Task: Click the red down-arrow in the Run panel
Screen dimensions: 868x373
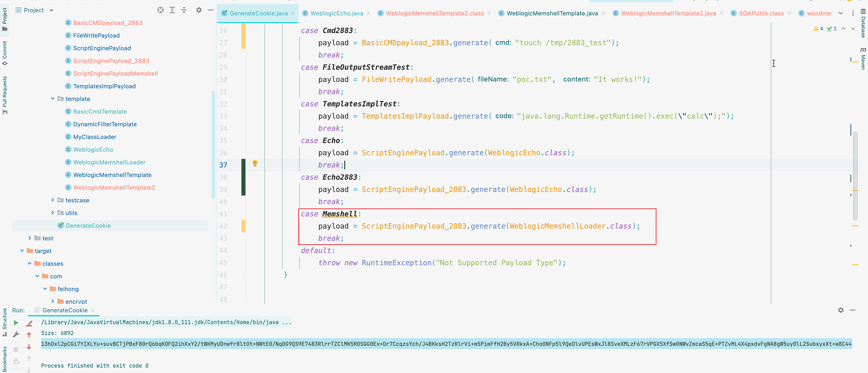Action: 29,347
